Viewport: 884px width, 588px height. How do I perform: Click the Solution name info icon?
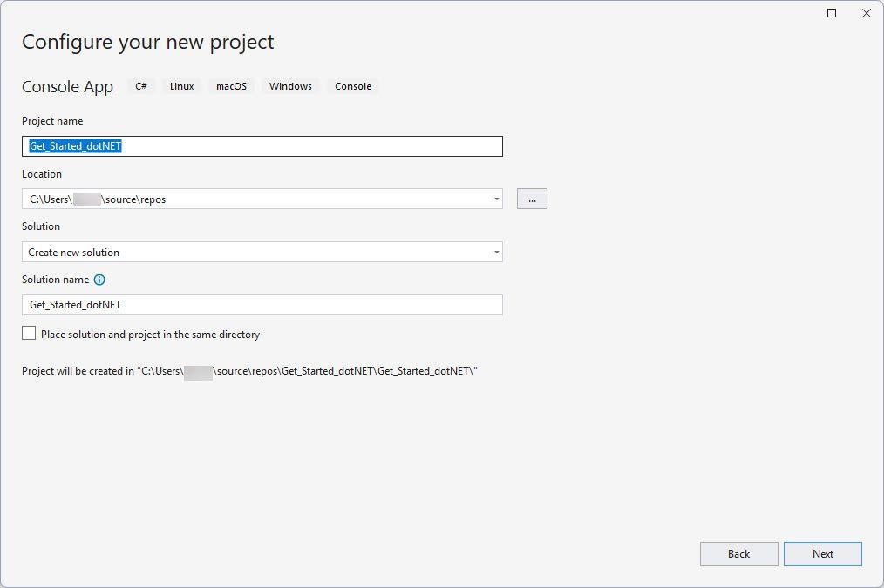[99, 280]
